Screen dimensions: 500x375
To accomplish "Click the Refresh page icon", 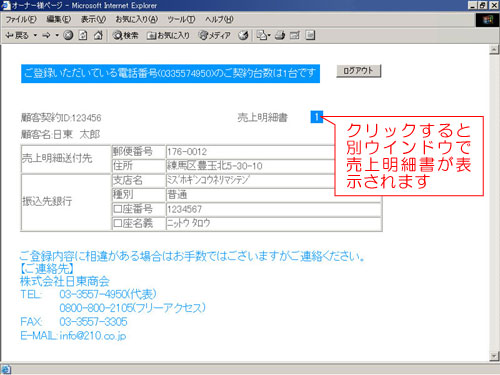I will point(83,35).
